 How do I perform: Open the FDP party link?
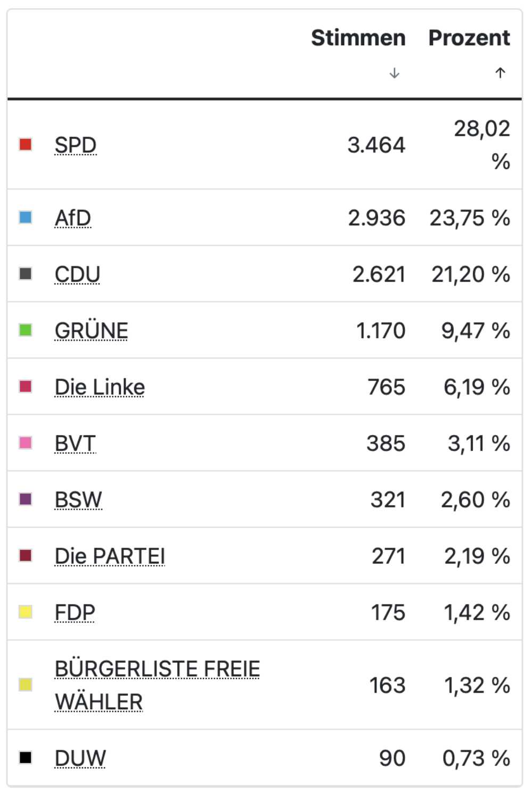coord(75,613)
